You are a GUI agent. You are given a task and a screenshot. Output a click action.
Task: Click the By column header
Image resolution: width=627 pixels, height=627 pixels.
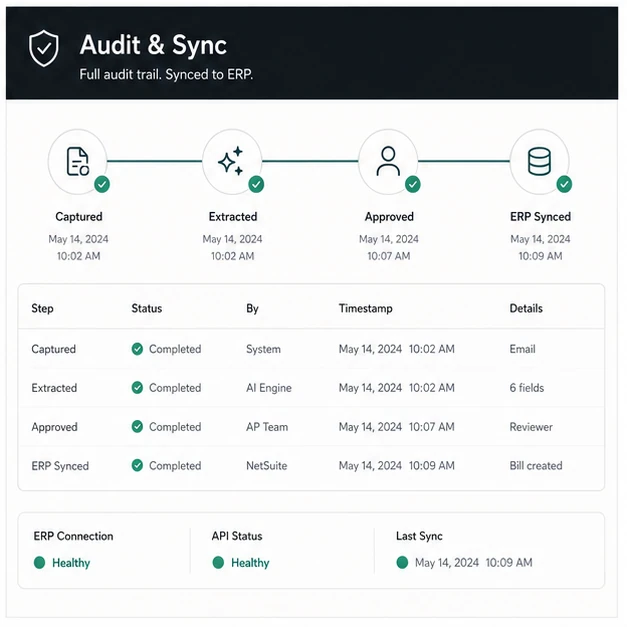252,308
